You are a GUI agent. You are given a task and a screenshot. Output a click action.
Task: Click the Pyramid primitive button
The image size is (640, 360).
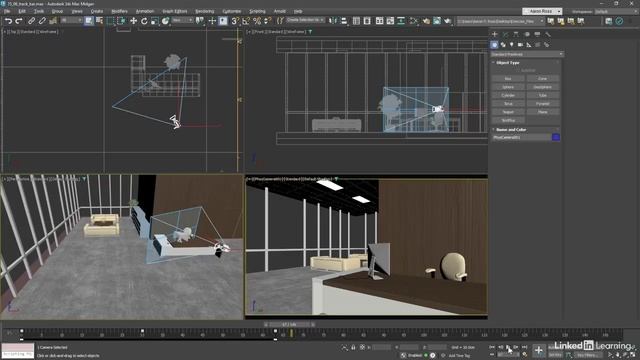point(542,104)
